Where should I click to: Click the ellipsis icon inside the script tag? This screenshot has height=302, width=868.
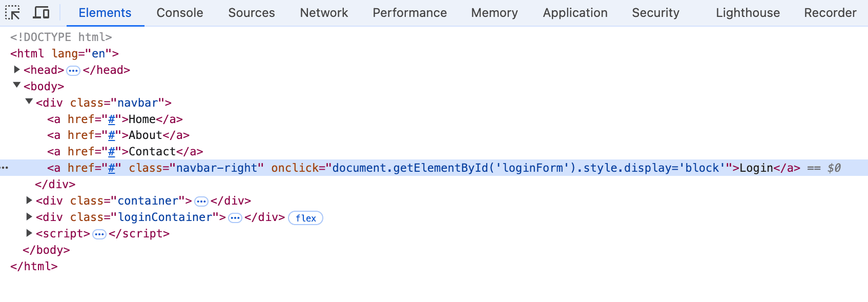coord(99,234)
